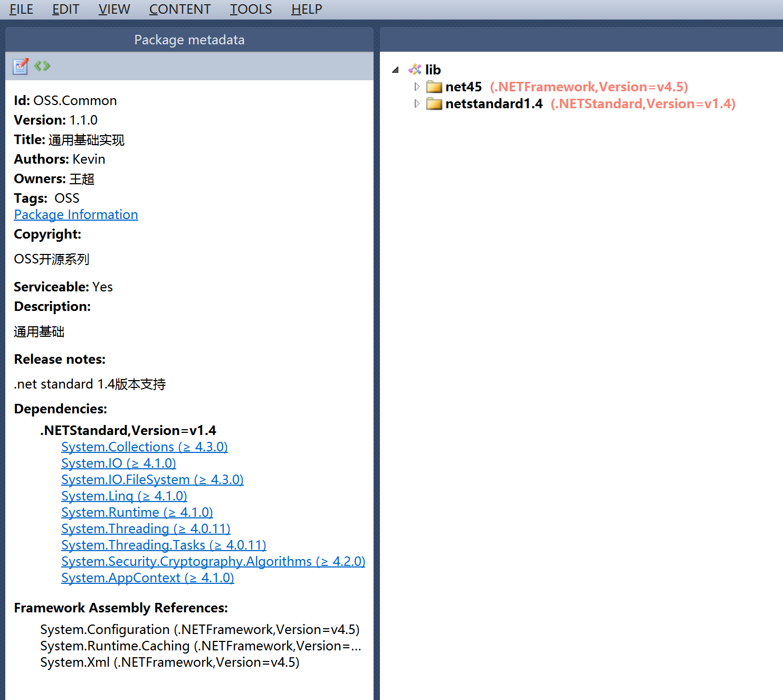The width and height of the screenshot is (783, 700).
Task: Click the .NETStandard,Version=v1.4 dependency group heading
Action: [x=128, y=431]
